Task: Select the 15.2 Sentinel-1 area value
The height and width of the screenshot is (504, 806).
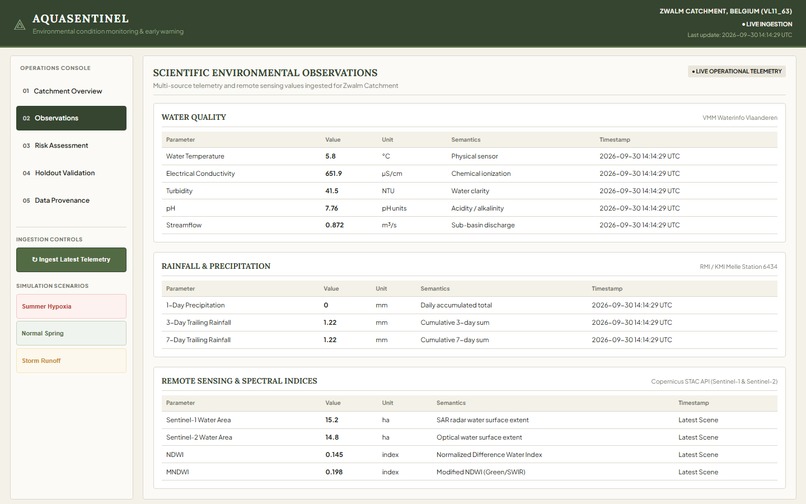Action: 332,420
